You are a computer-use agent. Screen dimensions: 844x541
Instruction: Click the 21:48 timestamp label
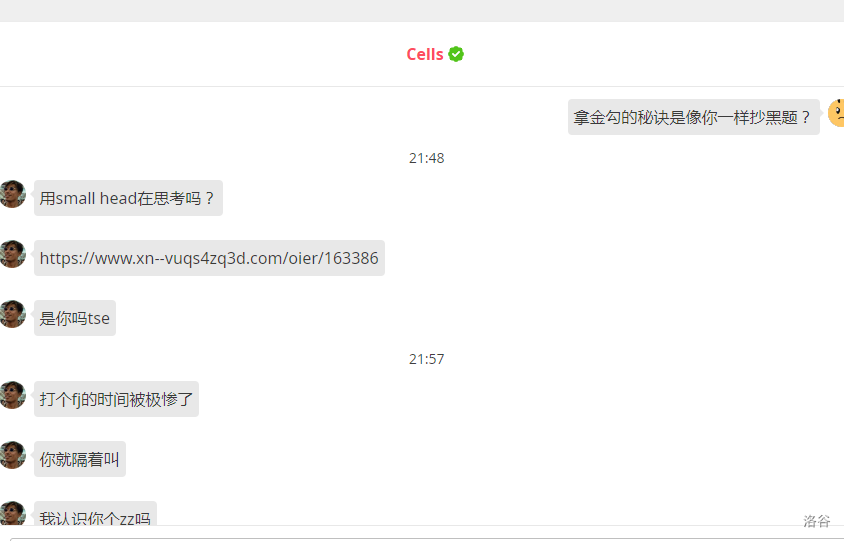[426, 158]
